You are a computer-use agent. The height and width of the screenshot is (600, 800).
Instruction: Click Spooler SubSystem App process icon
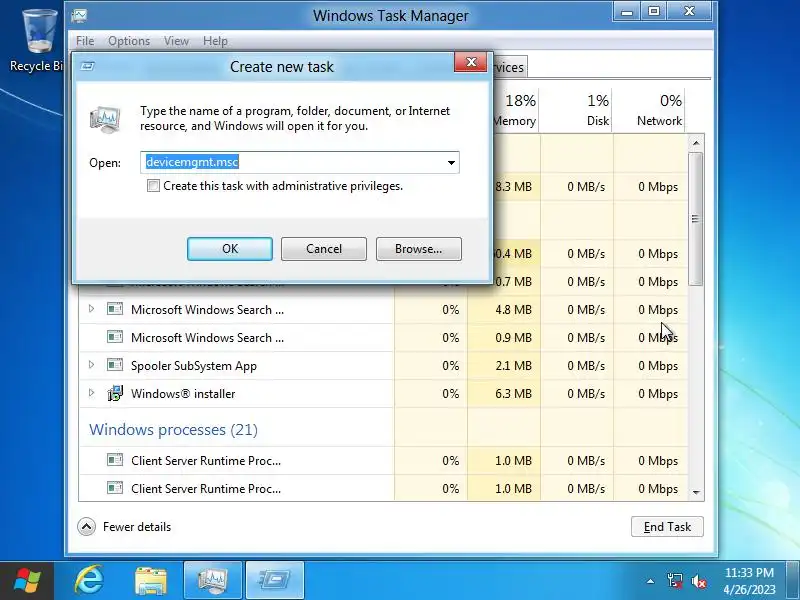pos(115,365)
